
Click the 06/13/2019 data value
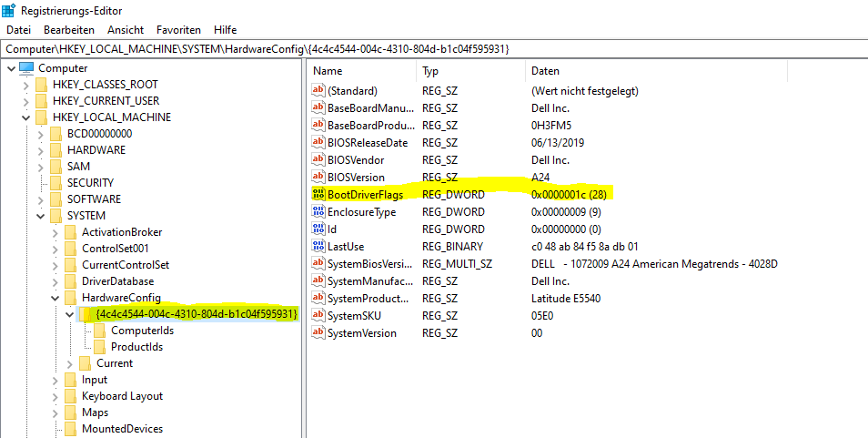point(558,142)
